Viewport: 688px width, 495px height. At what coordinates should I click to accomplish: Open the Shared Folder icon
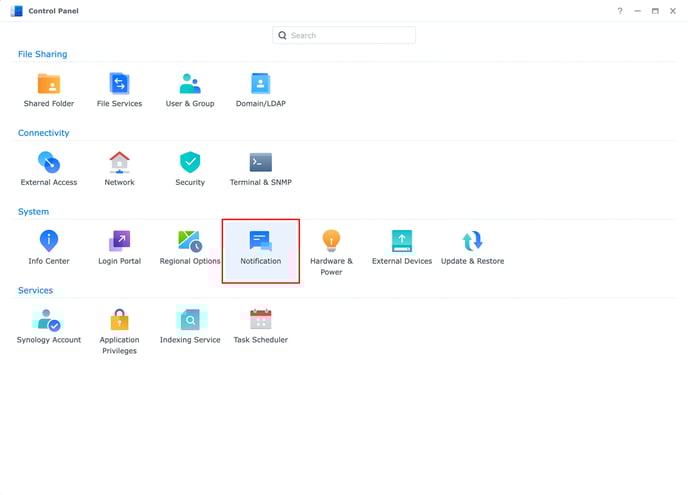(x=49, y=84)
